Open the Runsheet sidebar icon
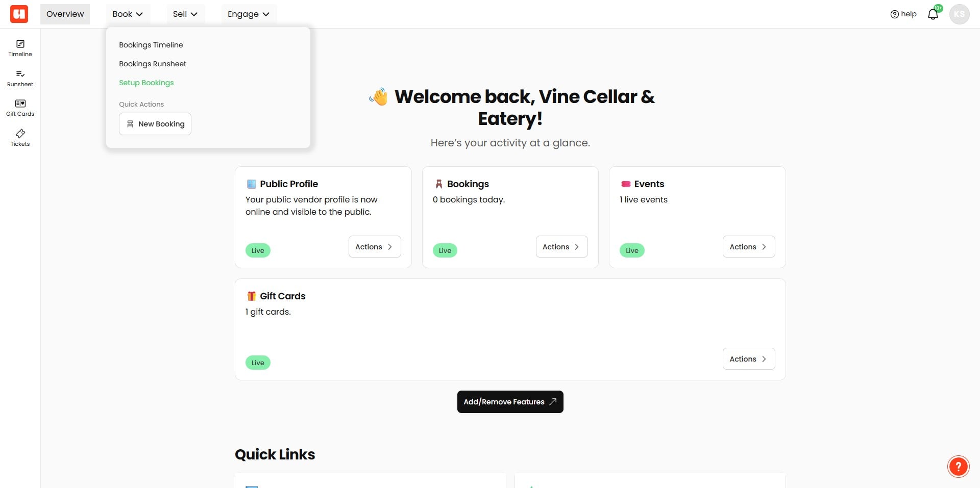This screenshot has height=488, width=980. click(20, 79)
